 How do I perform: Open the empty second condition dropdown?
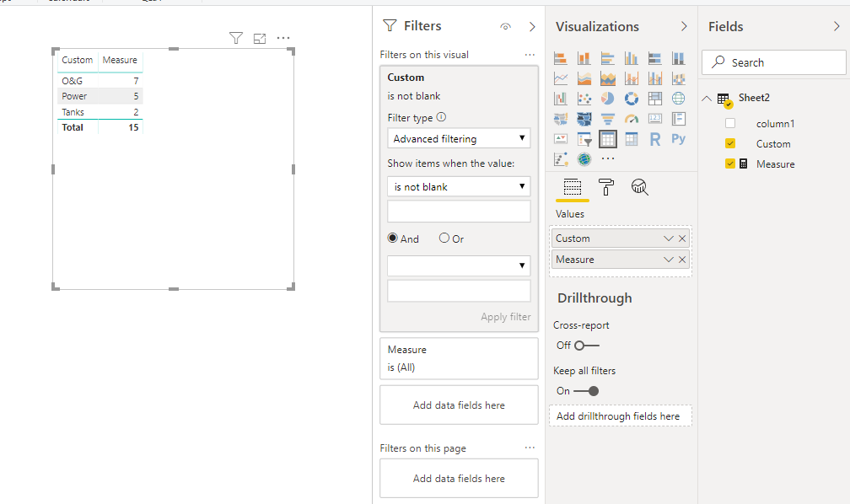(x=459, y=265)
